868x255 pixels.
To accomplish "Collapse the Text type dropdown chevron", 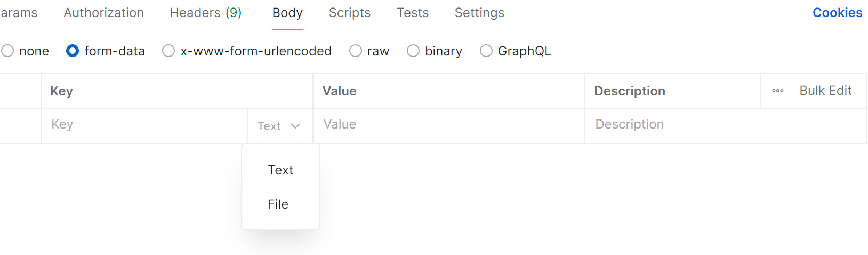I will [x=295, y=126].
